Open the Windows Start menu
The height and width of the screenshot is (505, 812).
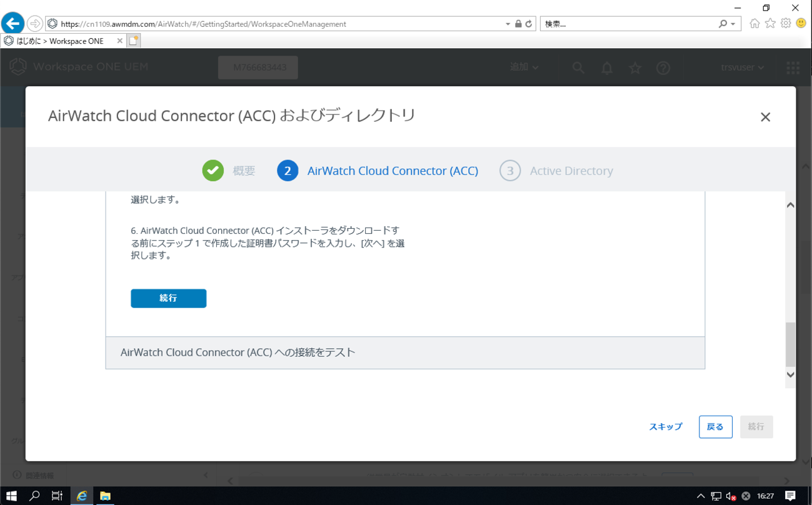tap(11, 496)
